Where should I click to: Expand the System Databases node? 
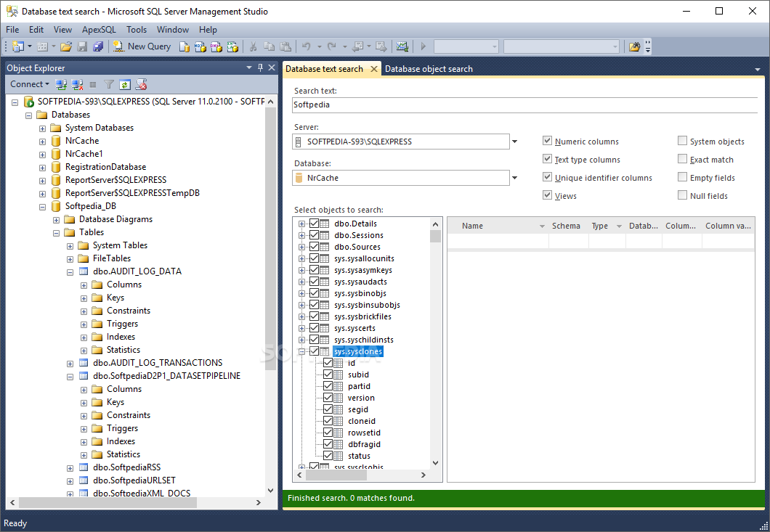coord(43,128)
